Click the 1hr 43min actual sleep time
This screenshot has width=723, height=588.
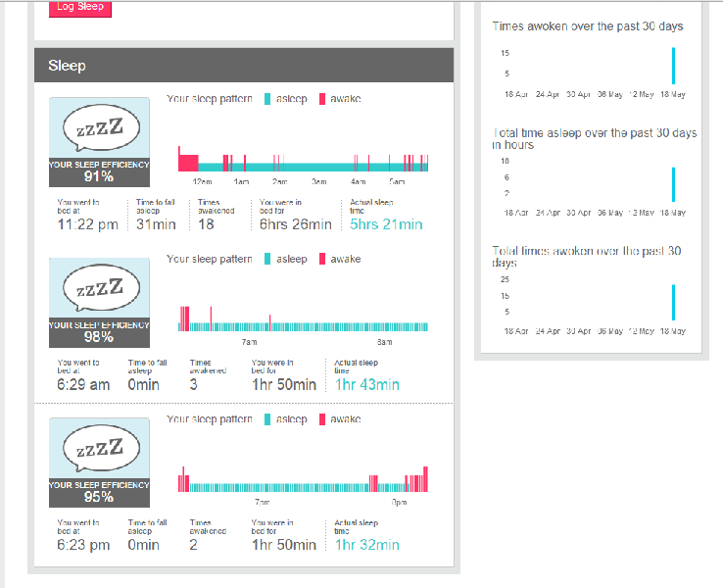(x=367, y=385)
